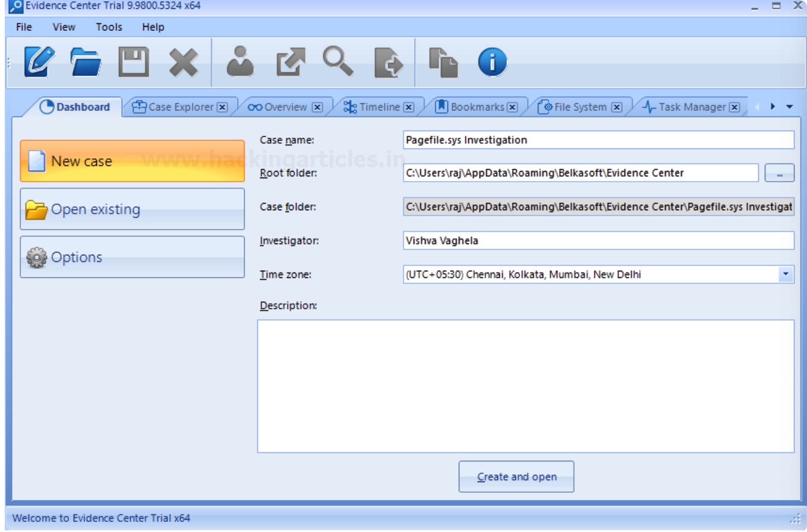Viewport: 807px width, 532px height.
Task: Close the Task Manager tab
Action: point(735,107)
